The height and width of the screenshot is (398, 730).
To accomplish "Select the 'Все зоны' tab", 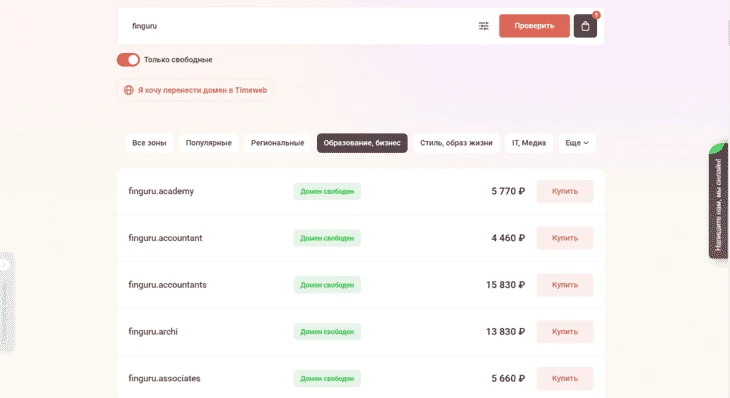I will [x=149, y=143].
